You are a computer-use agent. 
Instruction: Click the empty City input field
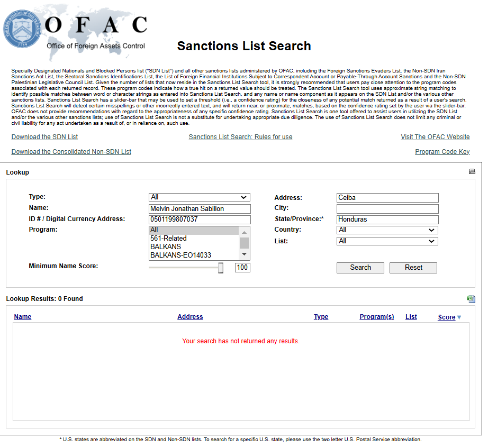click(x=387, y=208)
